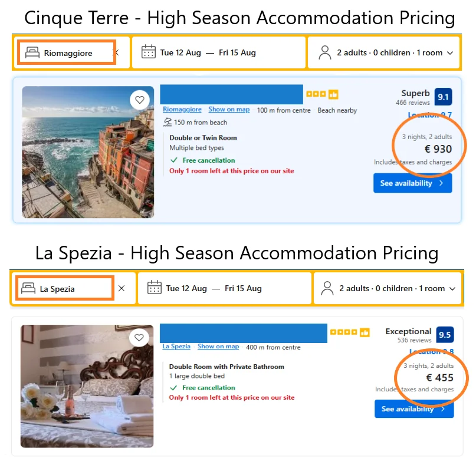Image resolution: width=476 pixels, height=468 pixels.
Task: Click calendar icon in Riomaggiore search bar
Action: [149, 52]
